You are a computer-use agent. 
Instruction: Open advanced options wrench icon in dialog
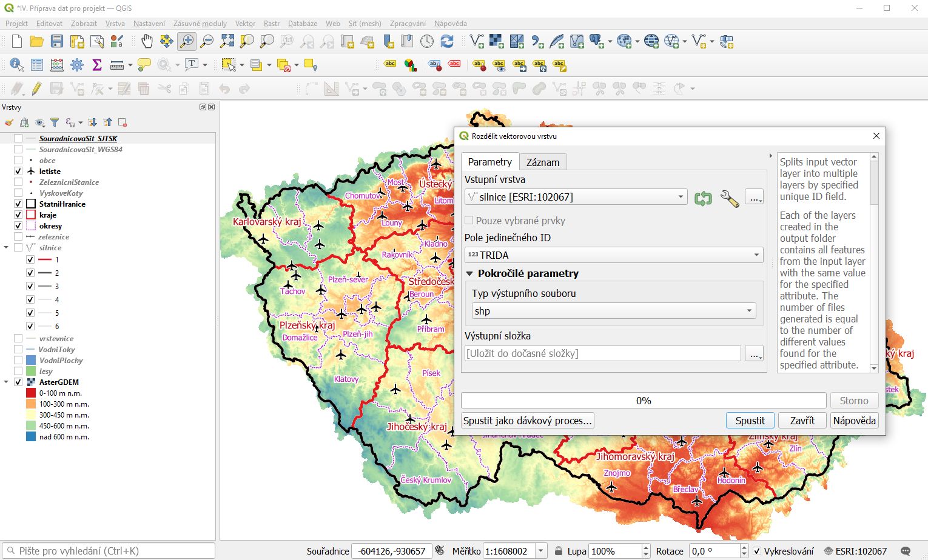pos(729,198)
